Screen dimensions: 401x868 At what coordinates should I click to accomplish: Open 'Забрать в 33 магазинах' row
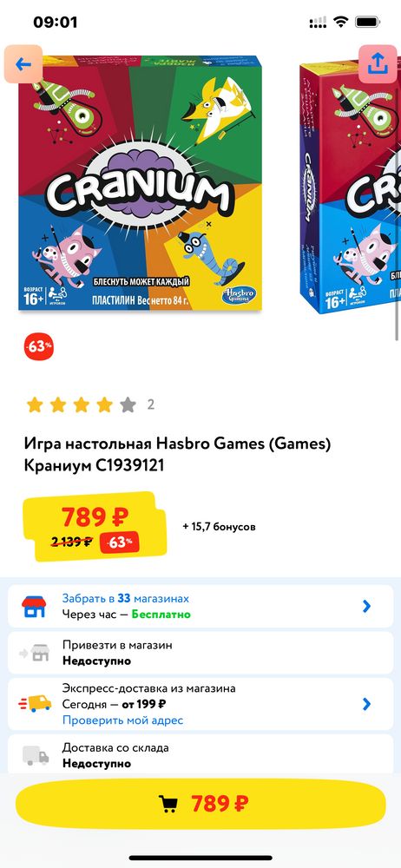click(x=200, y=606)
